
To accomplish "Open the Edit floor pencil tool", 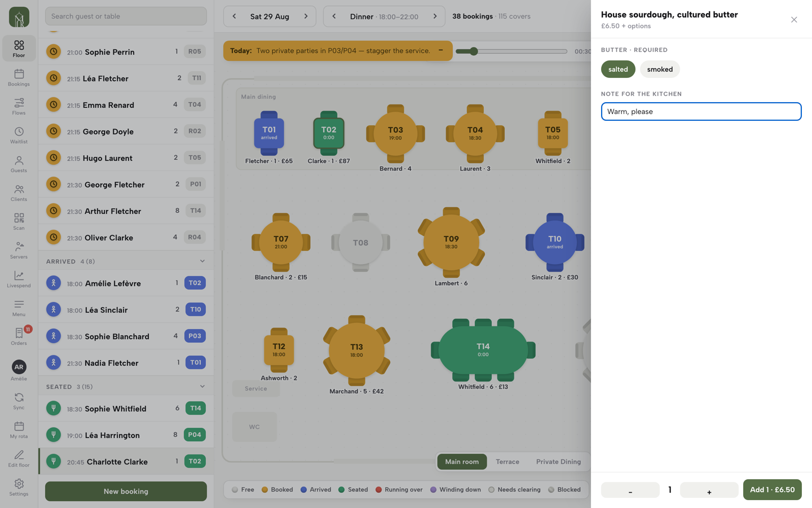I will 19,458.
